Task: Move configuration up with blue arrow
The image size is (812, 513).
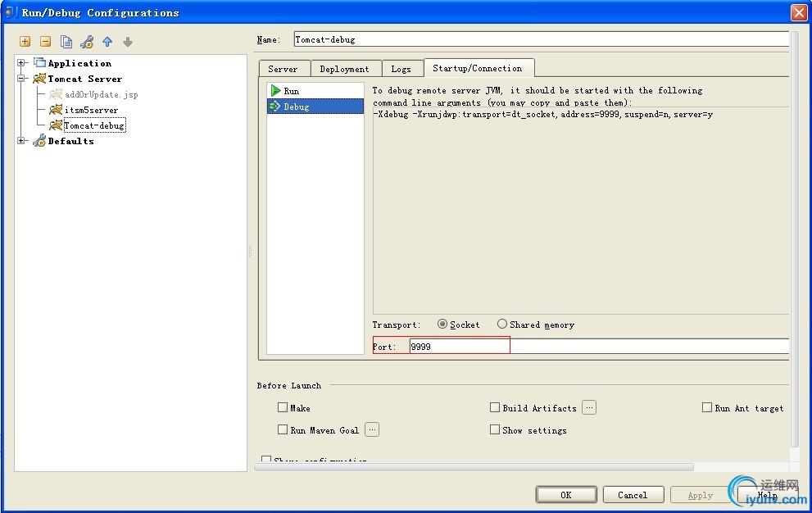Action: pyautogui.click(x=107, y=42)
